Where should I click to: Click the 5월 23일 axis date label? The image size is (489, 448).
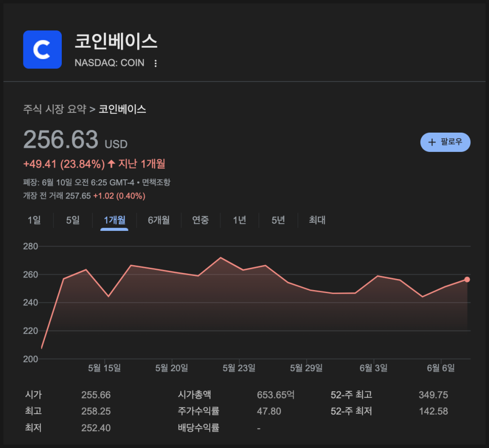(239, 368)
